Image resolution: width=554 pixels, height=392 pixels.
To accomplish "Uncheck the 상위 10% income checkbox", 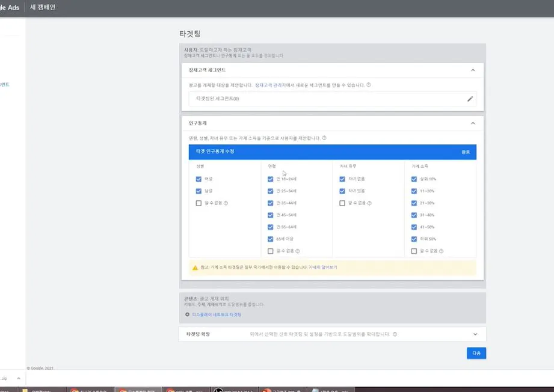I will point(414,179).
